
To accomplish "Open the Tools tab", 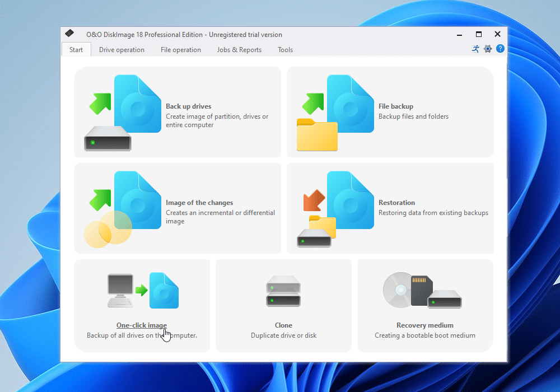I will 285,50.
